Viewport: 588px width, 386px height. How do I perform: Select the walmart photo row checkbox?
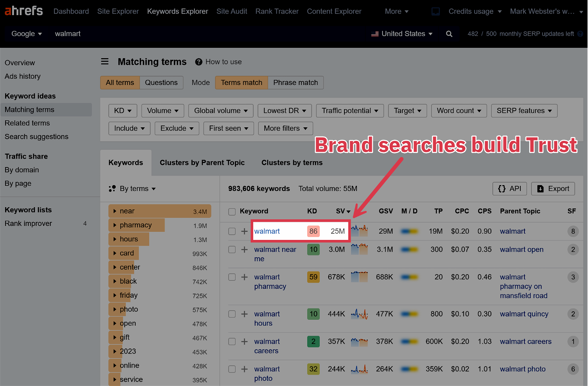232,369
